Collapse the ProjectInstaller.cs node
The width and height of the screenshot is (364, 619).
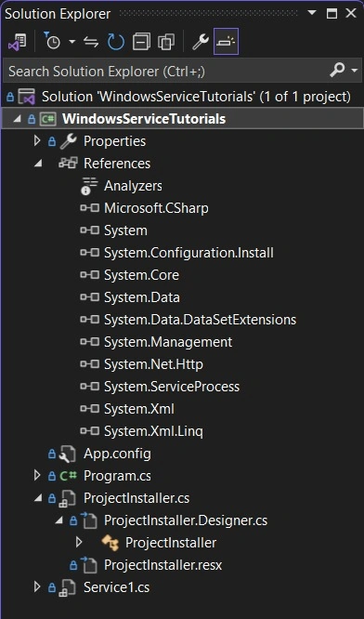(38, 498)
